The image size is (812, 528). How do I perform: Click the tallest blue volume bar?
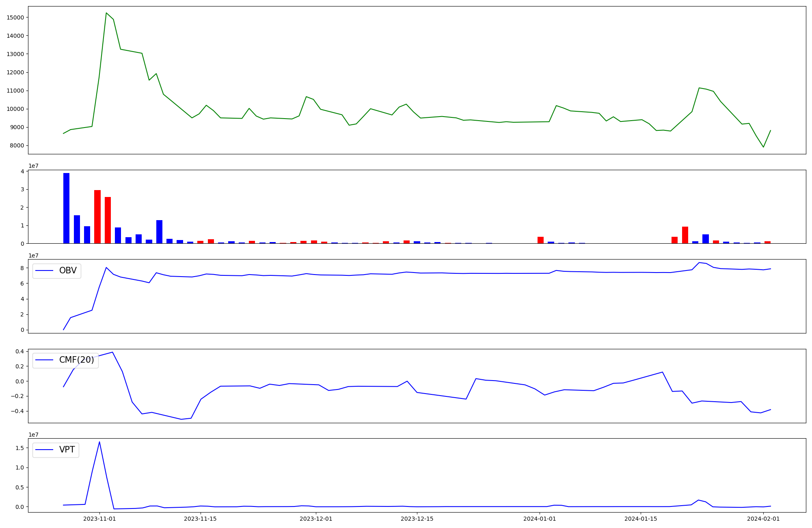pos(66,208)
